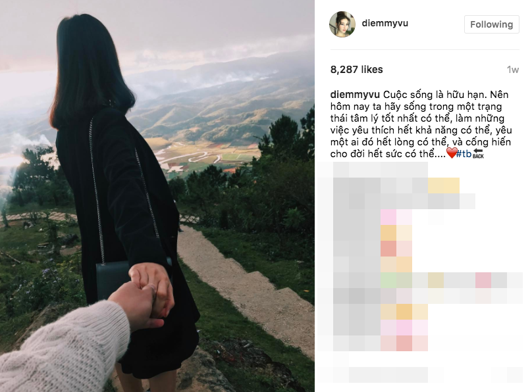Image resolution: width=532 pixels, height=392 pixels.
Task: Click the blurred green emoji in the long comment
Action: [389, 281]
